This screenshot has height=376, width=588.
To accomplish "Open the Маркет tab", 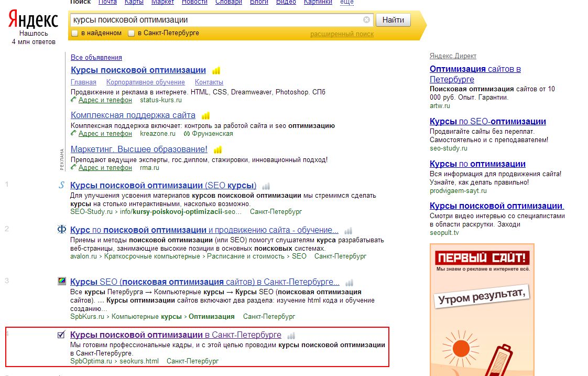I will [x=162, y=2].
